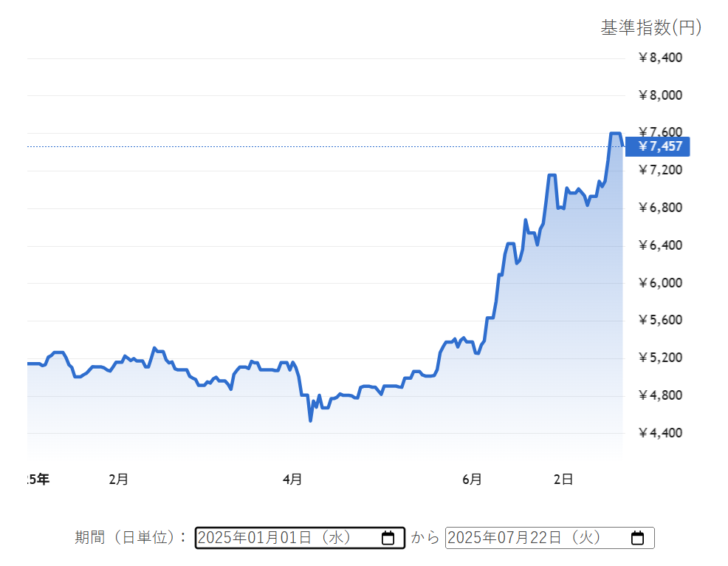Select the ¥5,200 axis label

(x=660, y=358)
